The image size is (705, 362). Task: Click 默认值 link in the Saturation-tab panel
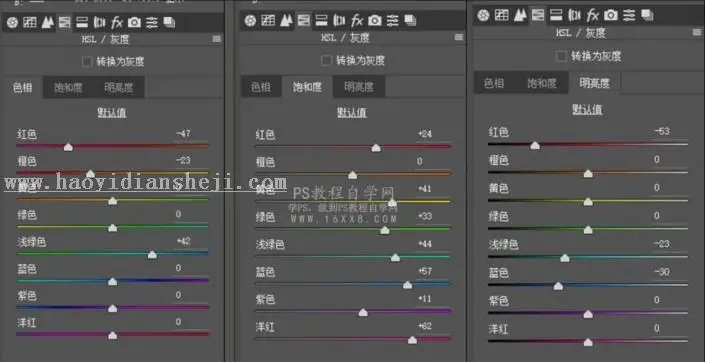352,112
